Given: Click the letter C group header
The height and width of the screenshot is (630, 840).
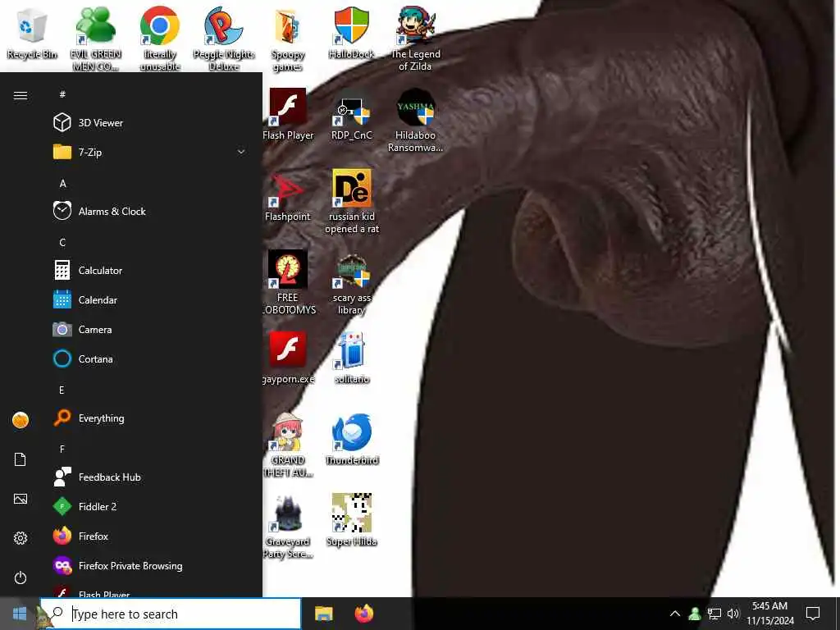Looking at the screenshot, I should point(62,242).
